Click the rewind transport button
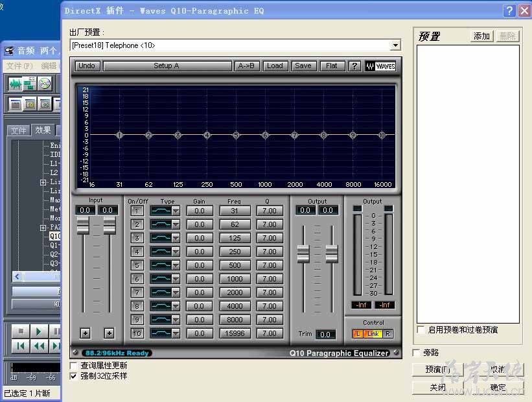This screenshot has height=402, width=532. [39, 346]
